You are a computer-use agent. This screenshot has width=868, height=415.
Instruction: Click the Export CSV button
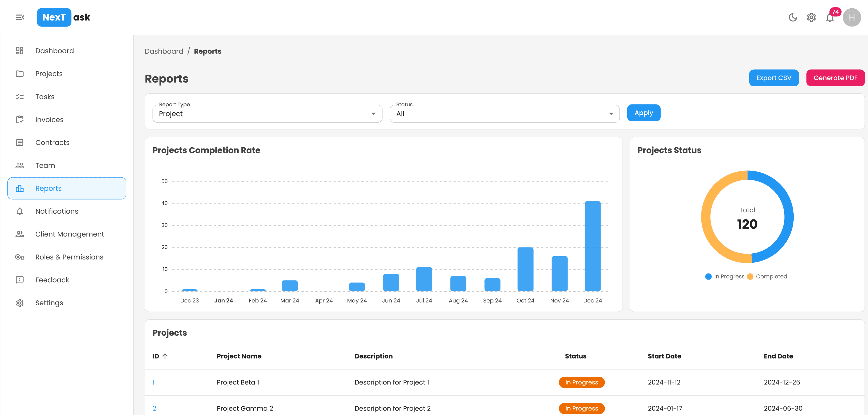[x=774, y=78]
